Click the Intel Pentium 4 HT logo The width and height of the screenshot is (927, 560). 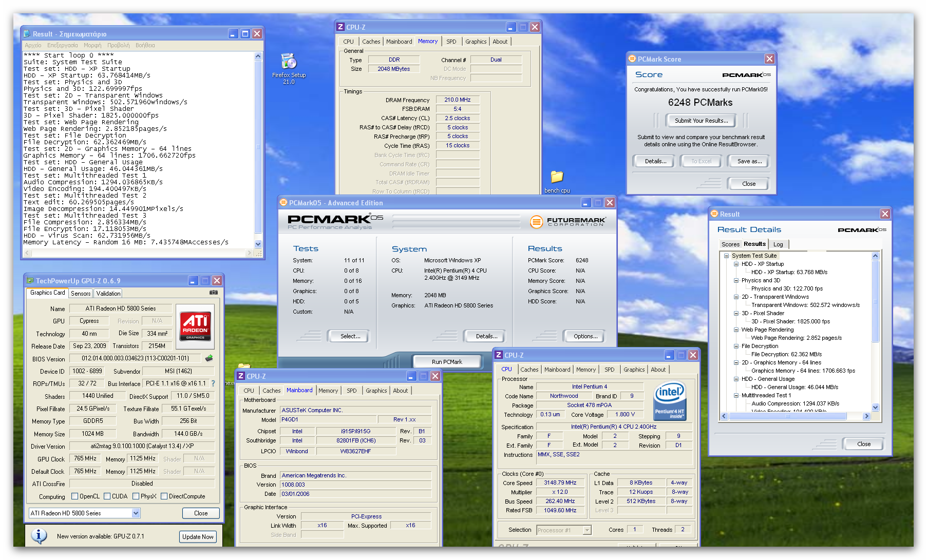pos(670,401)
